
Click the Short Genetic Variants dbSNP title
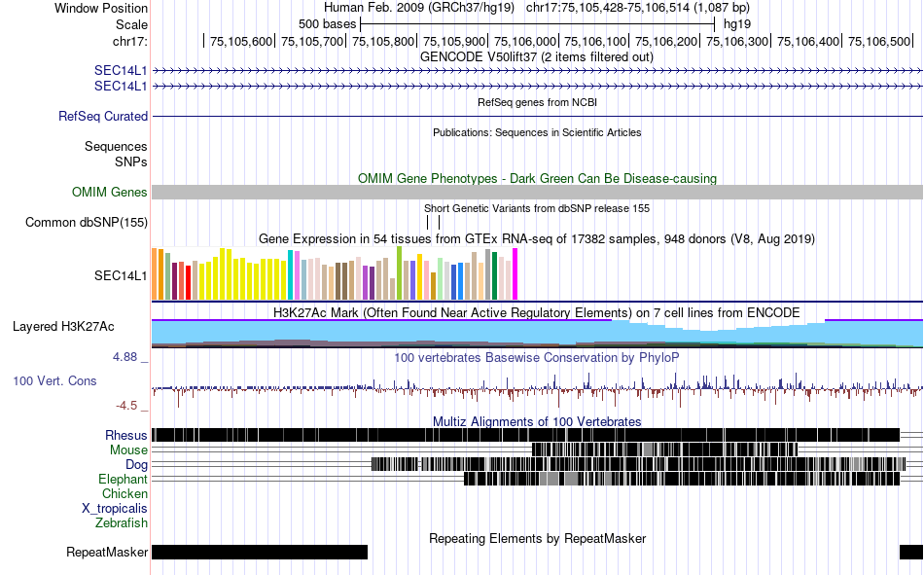point(537,209)
